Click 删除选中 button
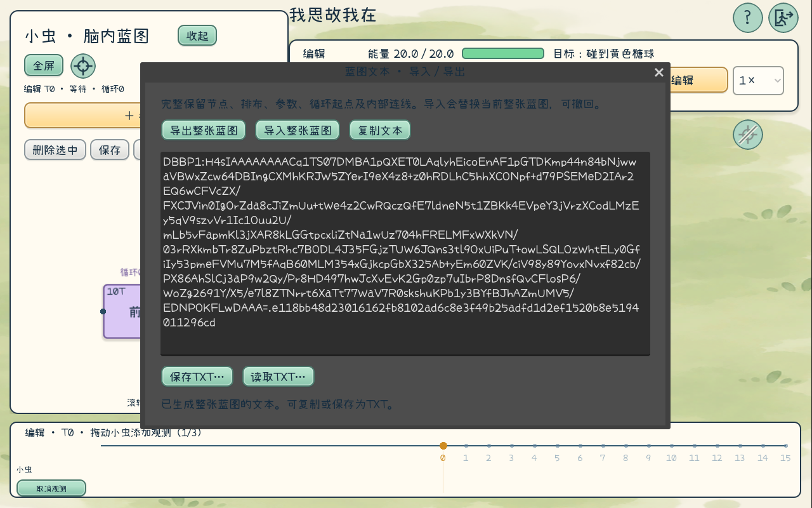This screenshot has height=508, width=812. 55,150
